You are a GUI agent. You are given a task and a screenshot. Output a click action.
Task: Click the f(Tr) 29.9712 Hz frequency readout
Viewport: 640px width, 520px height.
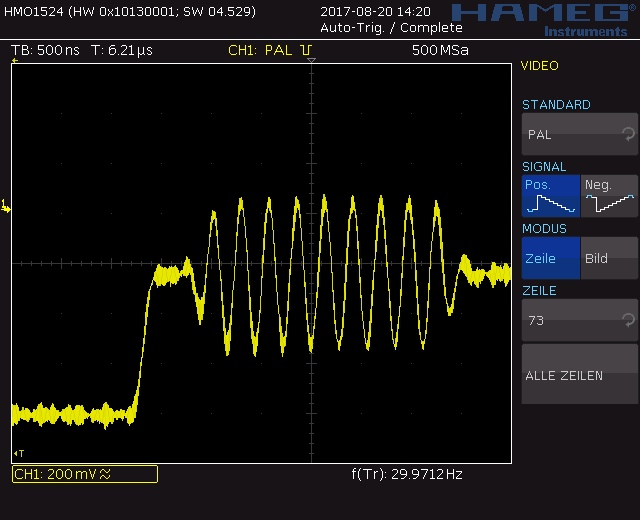click(x=406, y=474)
